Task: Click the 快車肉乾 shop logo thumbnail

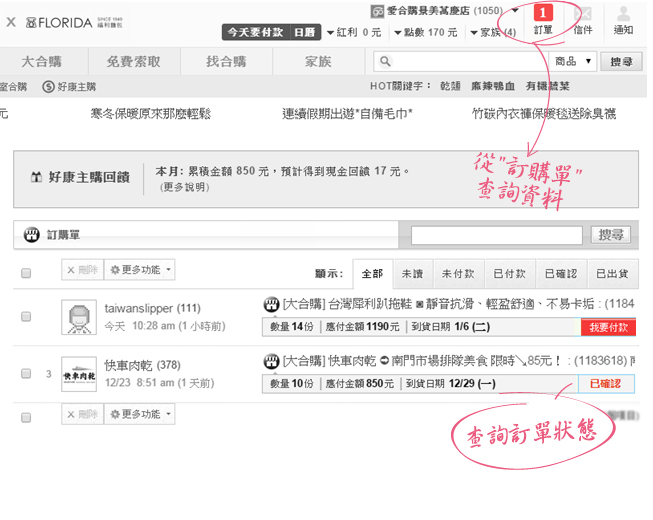Action: [x=78, y=373]
